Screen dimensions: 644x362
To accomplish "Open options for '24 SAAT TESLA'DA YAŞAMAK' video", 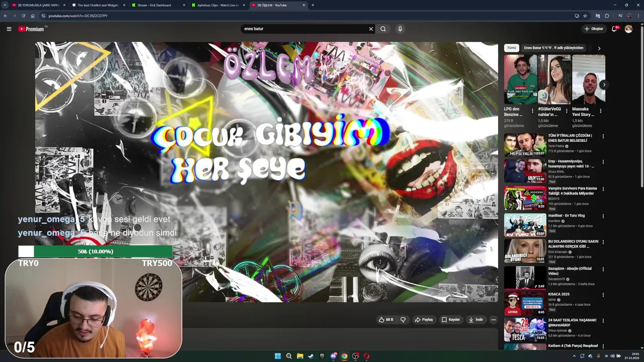I will tap(603, 321).
